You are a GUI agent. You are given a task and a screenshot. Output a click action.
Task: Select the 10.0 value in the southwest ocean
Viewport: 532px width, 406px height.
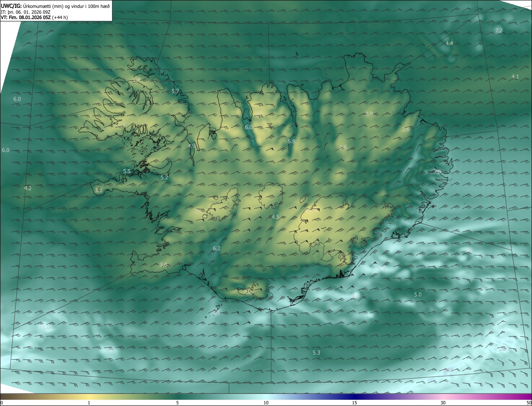(x=44, y=327)
